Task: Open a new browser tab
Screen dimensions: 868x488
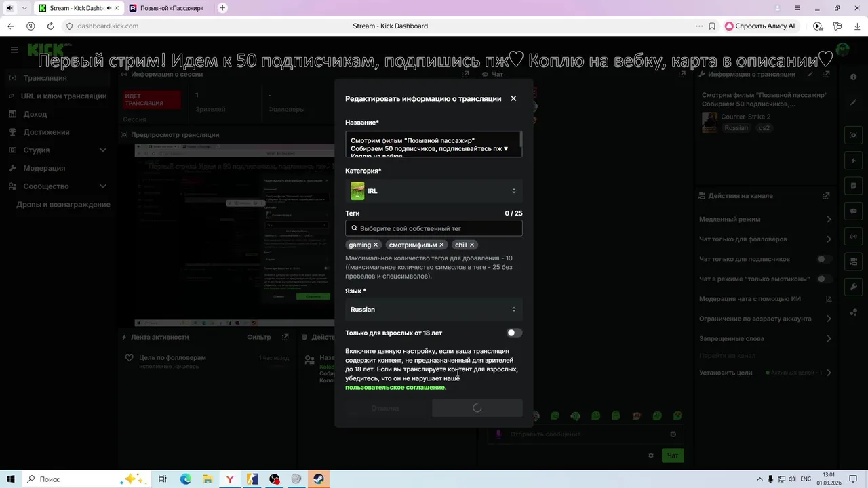Action: pyautogui.click(x=222, y=8)
